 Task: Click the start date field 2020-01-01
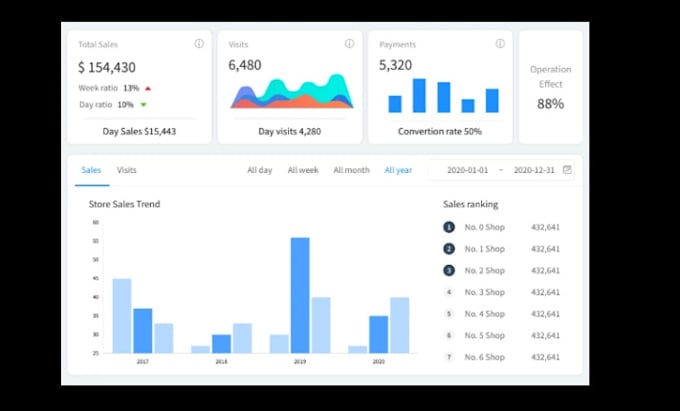468,170
